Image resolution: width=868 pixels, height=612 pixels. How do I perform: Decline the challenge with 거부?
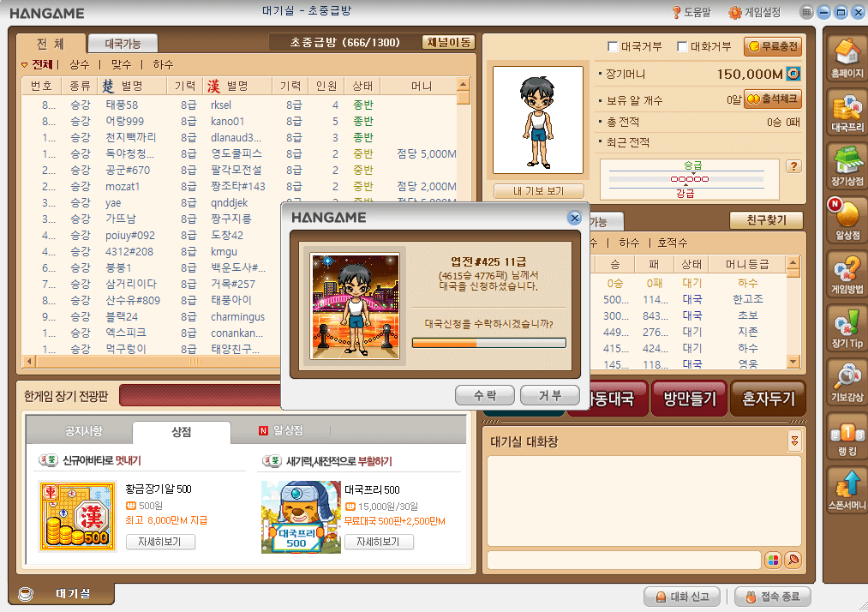tap(550, 395)
